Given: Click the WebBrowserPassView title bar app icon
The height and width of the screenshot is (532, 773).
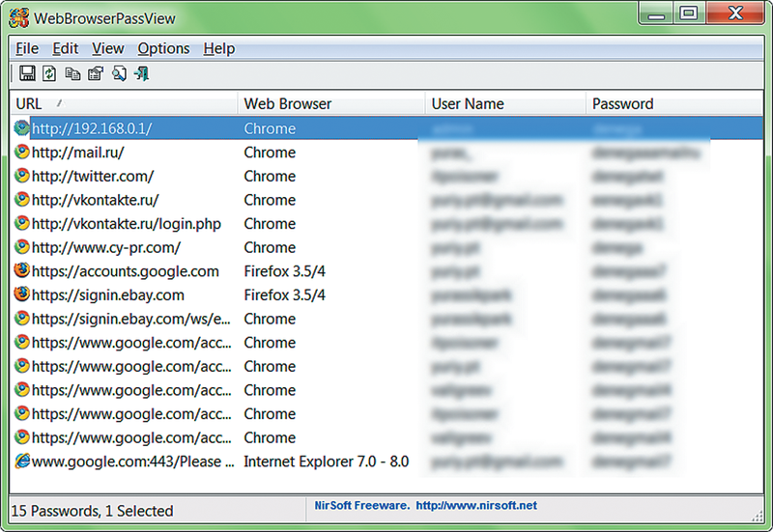Looking at the screenshot, I should [18, 18].
